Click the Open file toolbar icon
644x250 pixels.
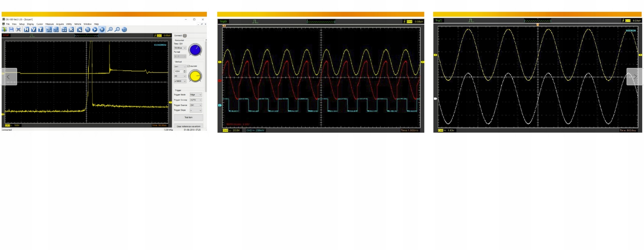click(4, 30)
